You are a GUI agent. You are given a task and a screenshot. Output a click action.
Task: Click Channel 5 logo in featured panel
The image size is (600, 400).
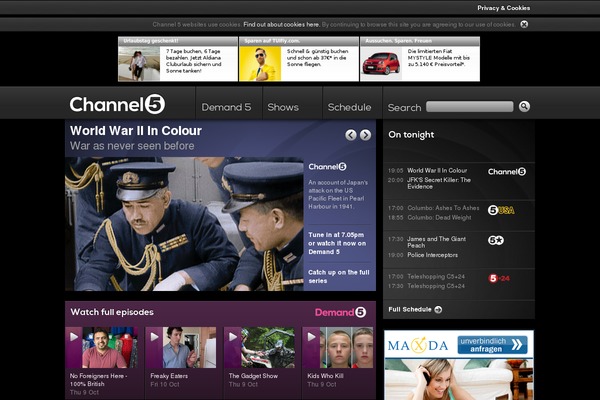[x=327, y=167]
